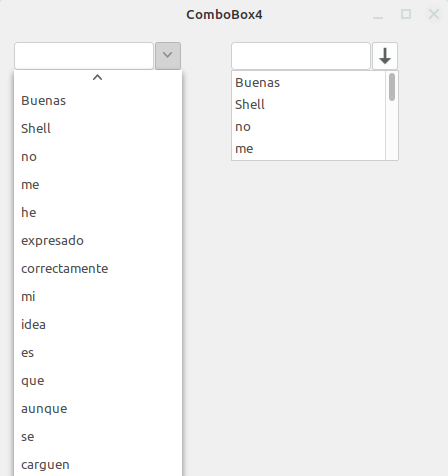Screen dimensions: 448x476
Task: Select 'Buenas' in the right list box
Action: (x=309, y=83)
